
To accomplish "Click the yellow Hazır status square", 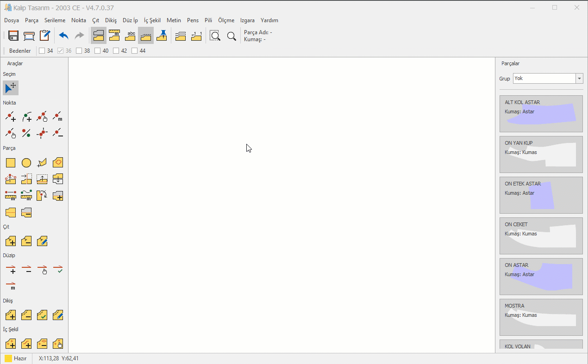I will (x=8, y=358).
